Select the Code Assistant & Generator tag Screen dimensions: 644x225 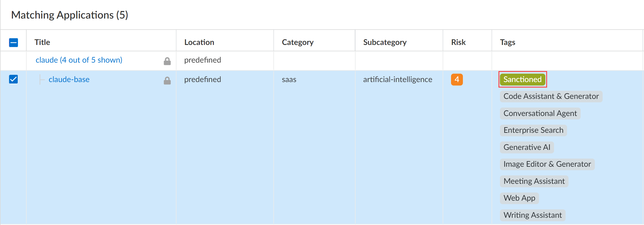[x=551, y=96]
